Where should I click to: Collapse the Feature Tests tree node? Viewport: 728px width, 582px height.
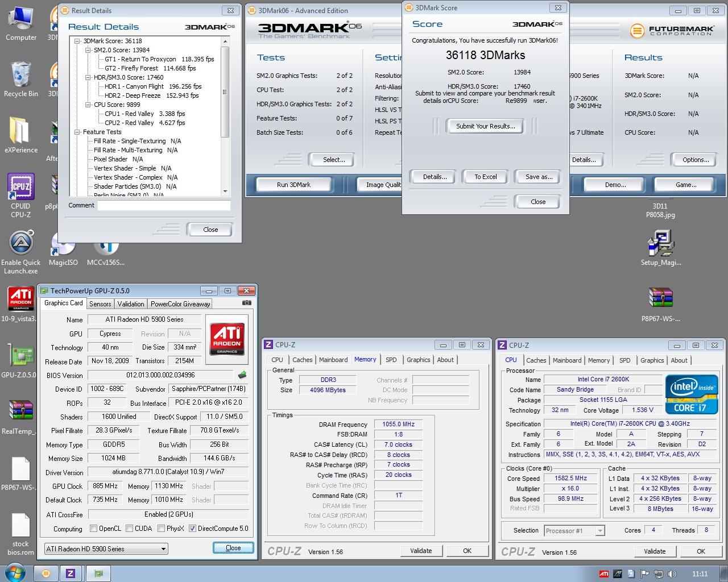[78, 132]
